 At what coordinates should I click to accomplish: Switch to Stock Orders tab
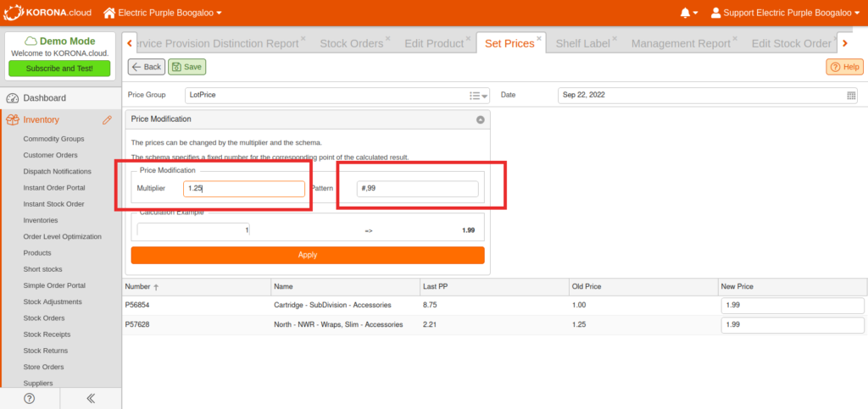pyautogui.click(x=352, y=43)
